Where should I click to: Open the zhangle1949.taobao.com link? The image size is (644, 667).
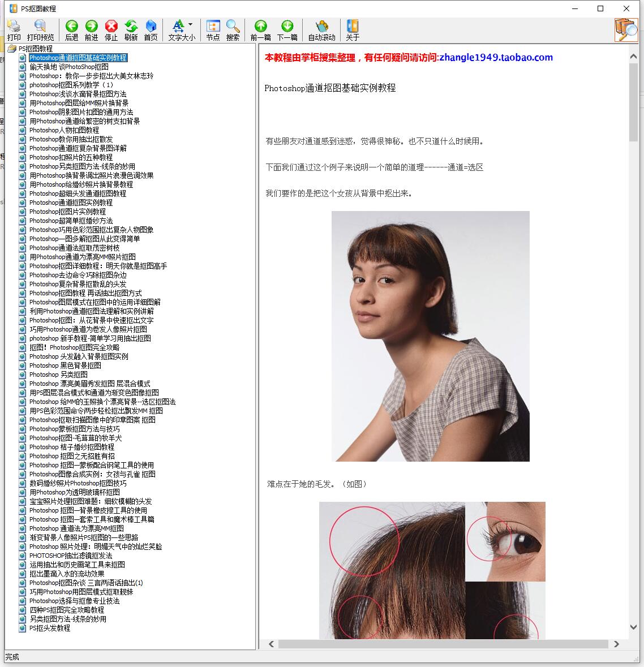tap(496, 58)
